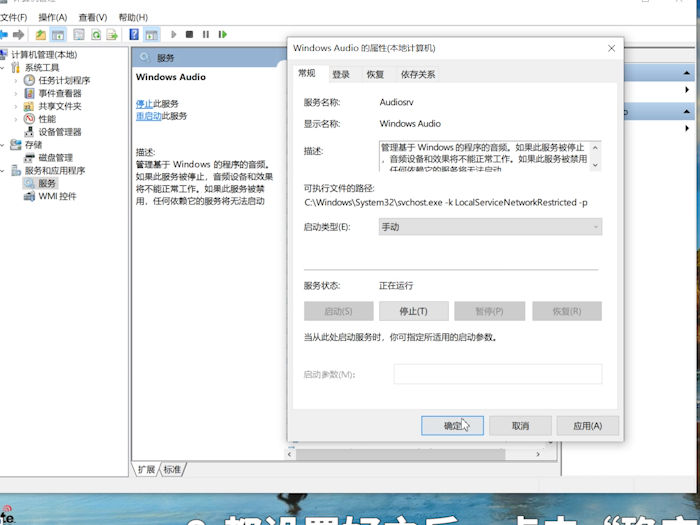Expand the 任务计划程序 node

tap(16, 81)
